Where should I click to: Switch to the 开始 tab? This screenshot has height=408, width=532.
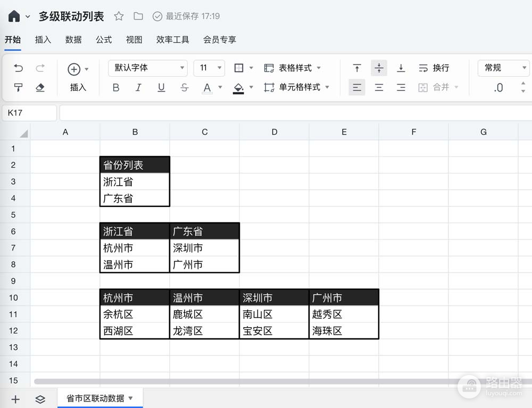pos(13,40)
